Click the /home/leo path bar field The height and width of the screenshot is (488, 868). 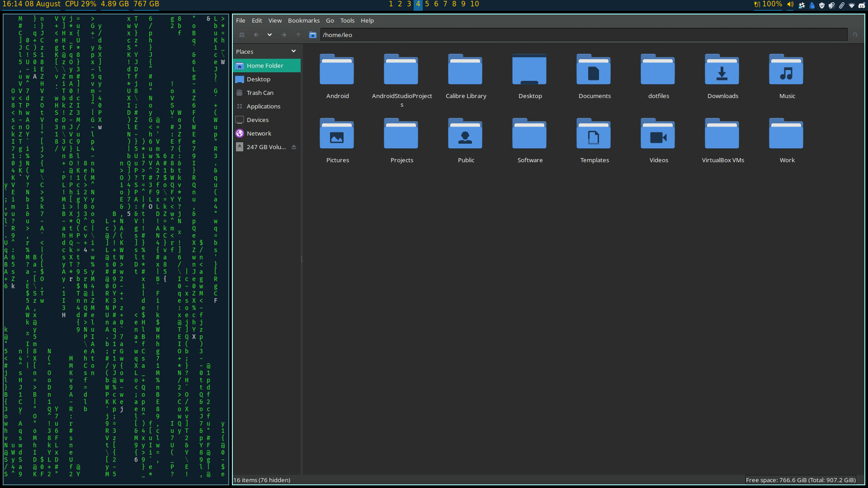(584, 35)
